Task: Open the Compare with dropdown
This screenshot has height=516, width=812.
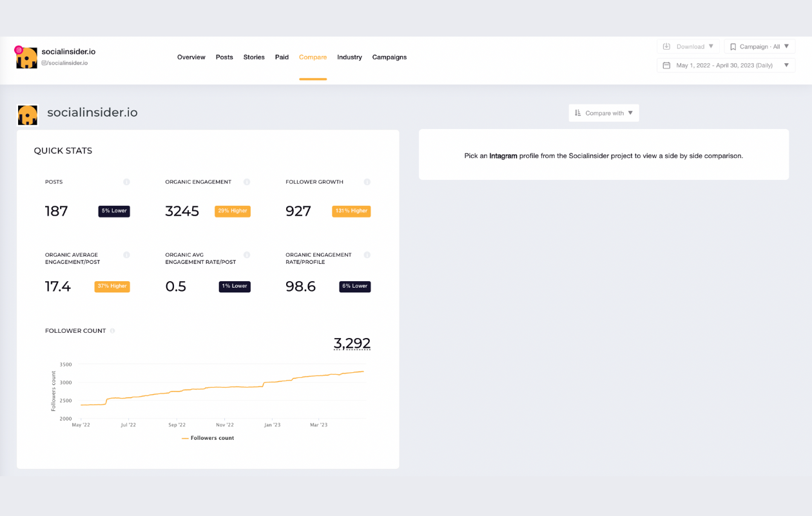Action: (x=604, y=113)
